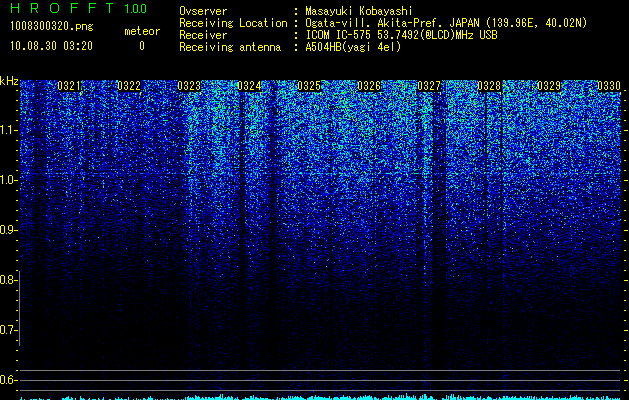Viewport: 629px width, 400px height.
Task: Click the date stamp 10.08.30 03:20
Action: 51,46
